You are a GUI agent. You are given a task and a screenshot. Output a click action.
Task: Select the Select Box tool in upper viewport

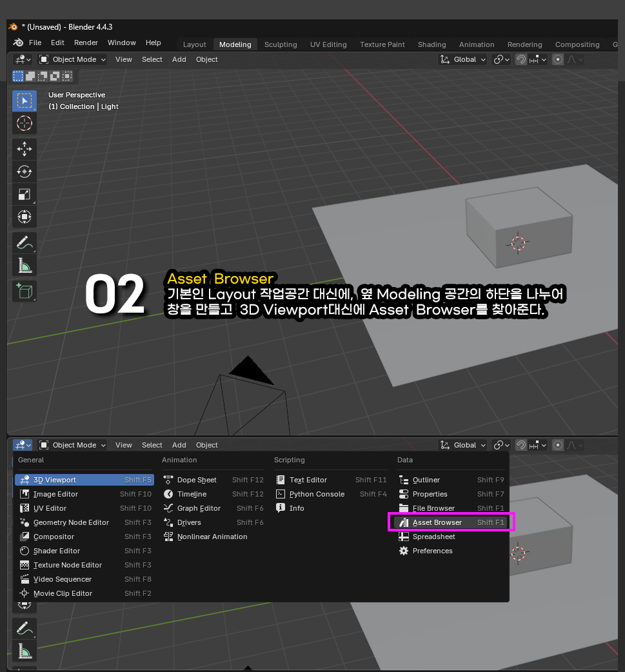coord(25,101)
